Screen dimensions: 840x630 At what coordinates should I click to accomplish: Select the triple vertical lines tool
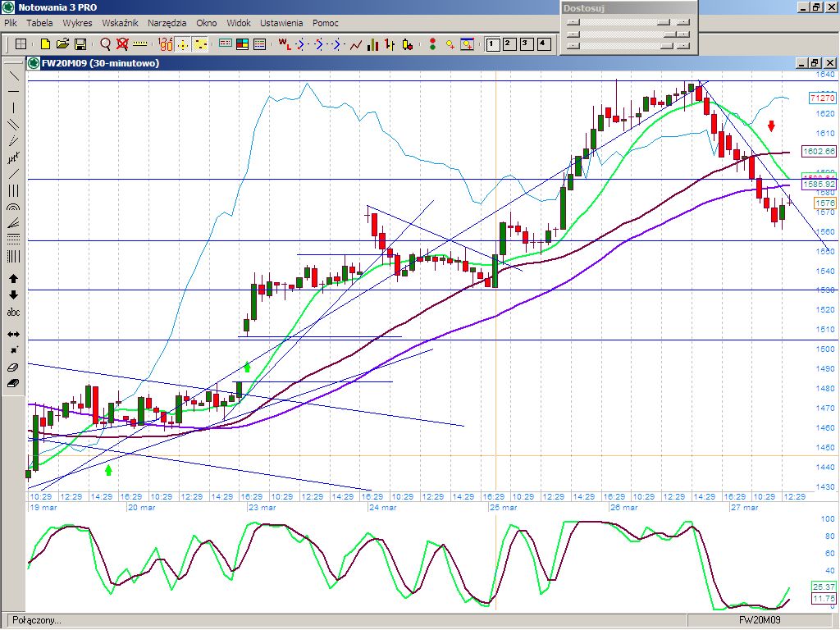pos(13,190)
